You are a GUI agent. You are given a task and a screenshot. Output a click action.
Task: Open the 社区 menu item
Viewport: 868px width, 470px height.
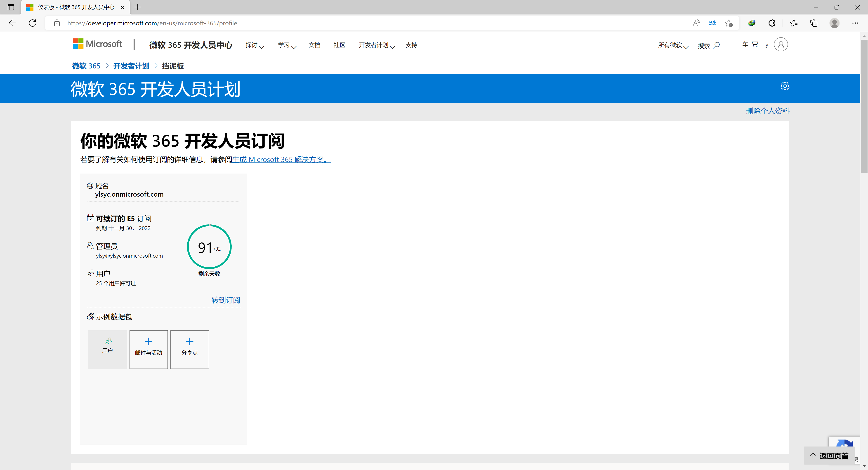point(339,45)
